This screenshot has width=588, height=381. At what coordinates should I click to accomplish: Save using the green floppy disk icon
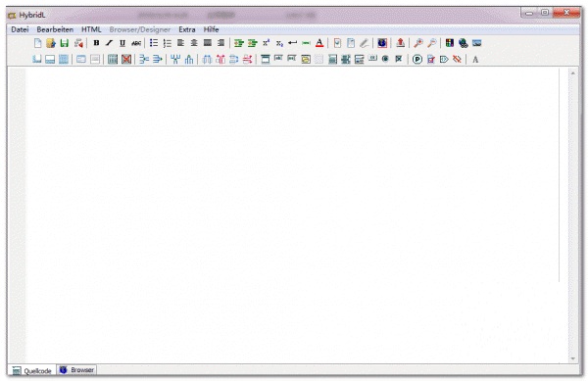coord(65,43)
